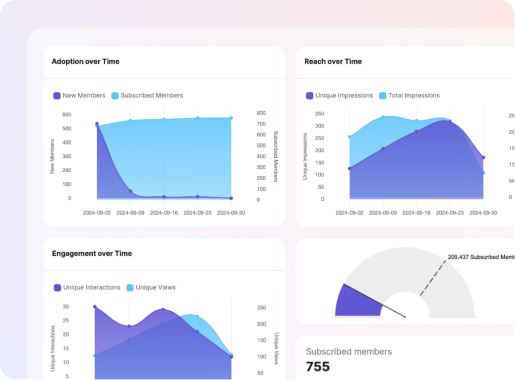Click the 2024-09-16 label in Adoption chart
The image size is (515, 380).
164,213
